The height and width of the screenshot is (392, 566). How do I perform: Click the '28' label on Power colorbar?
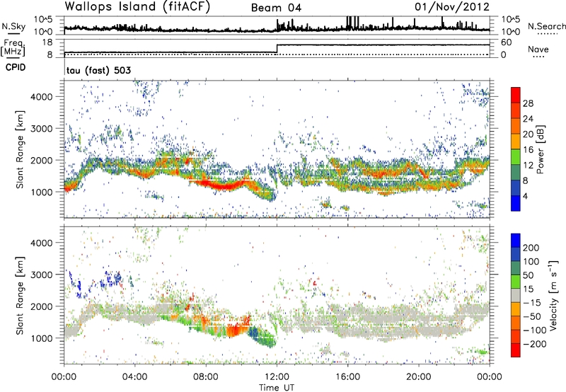coord(528,103)
